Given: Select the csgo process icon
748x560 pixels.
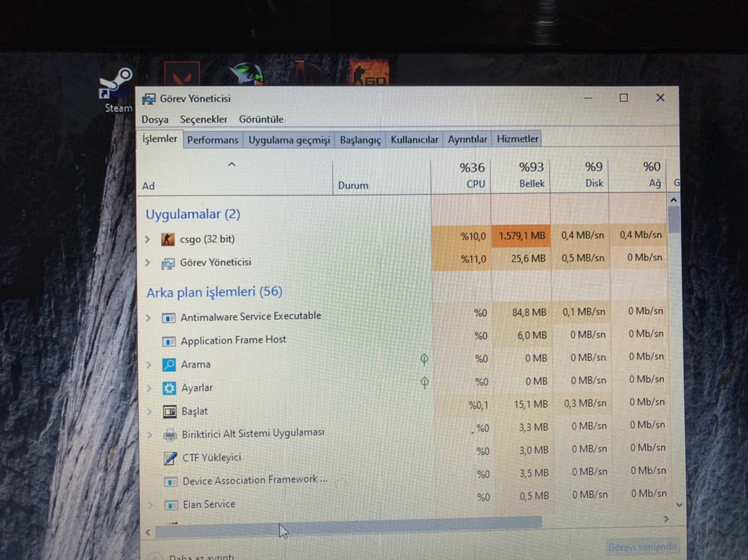Looking at the screenshot, I should coord(168,239).
